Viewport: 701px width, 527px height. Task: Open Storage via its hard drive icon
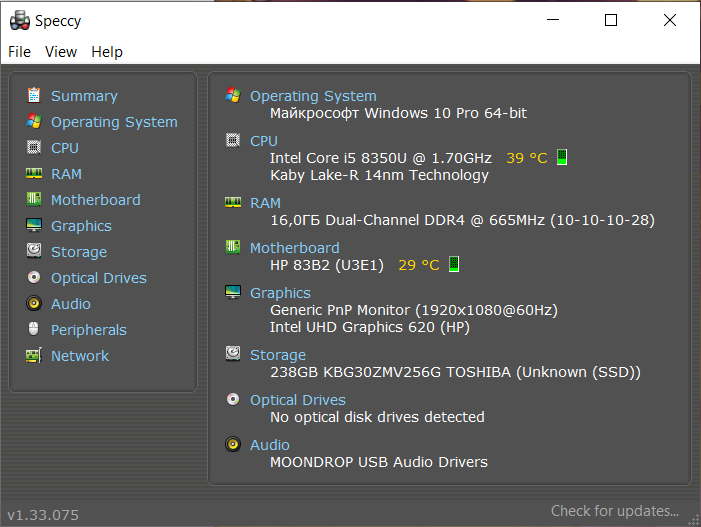34,251
